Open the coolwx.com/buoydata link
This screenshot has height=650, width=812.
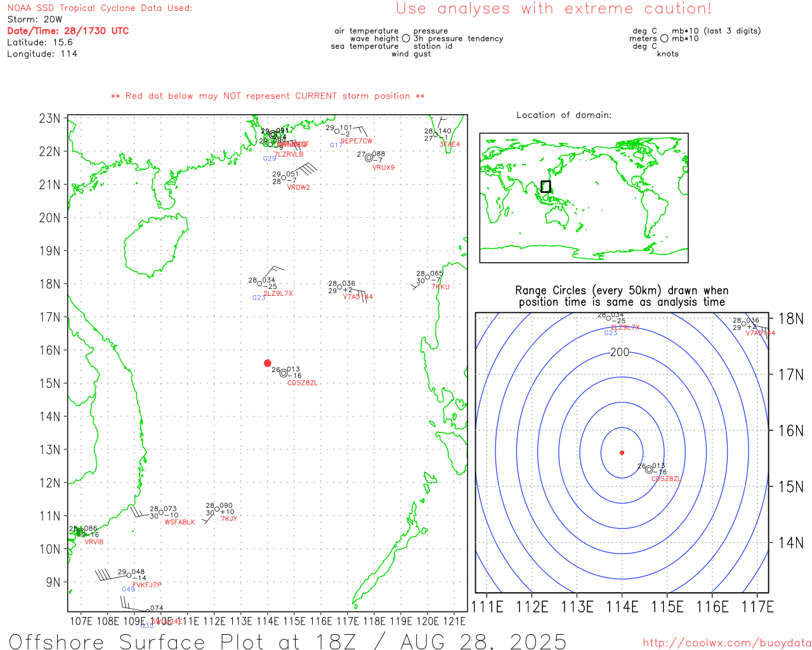click(727, 643)
